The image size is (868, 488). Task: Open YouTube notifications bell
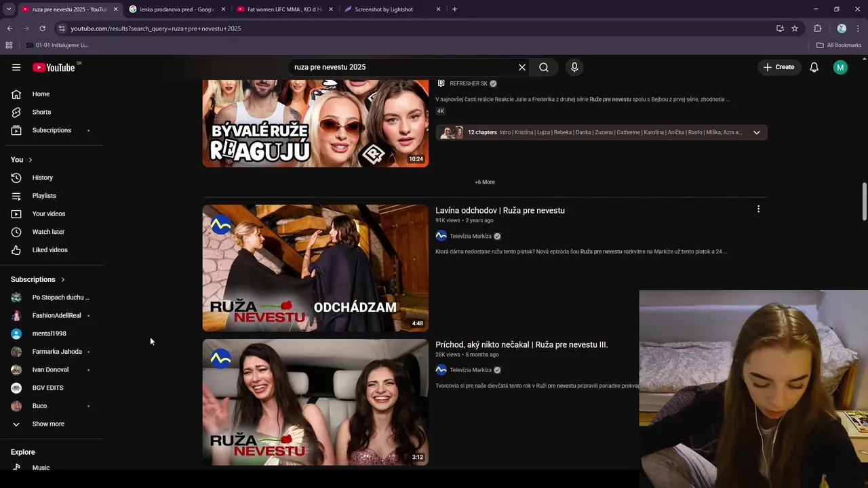[814, 67]
